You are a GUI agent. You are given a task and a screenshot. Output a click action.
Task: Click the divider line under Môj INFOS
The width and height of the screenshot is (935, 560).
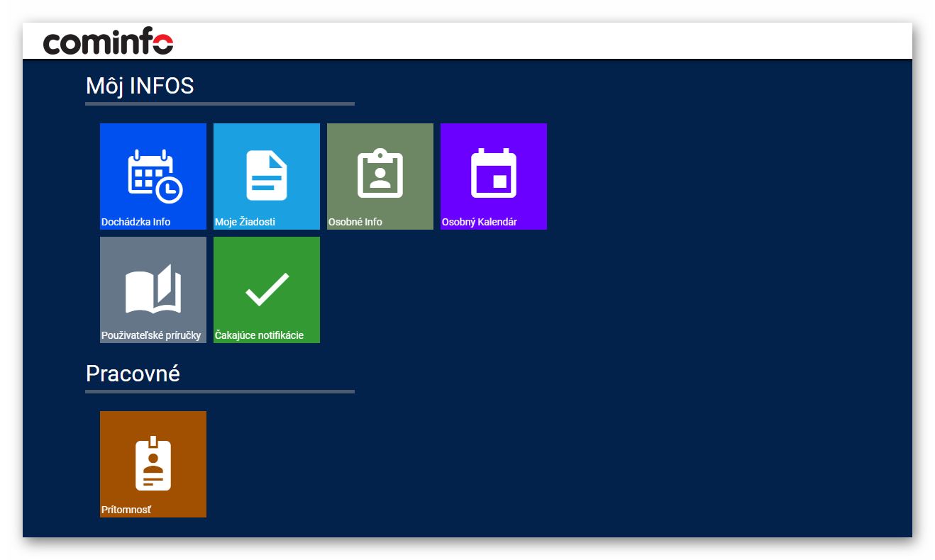(x=220, y=103)
